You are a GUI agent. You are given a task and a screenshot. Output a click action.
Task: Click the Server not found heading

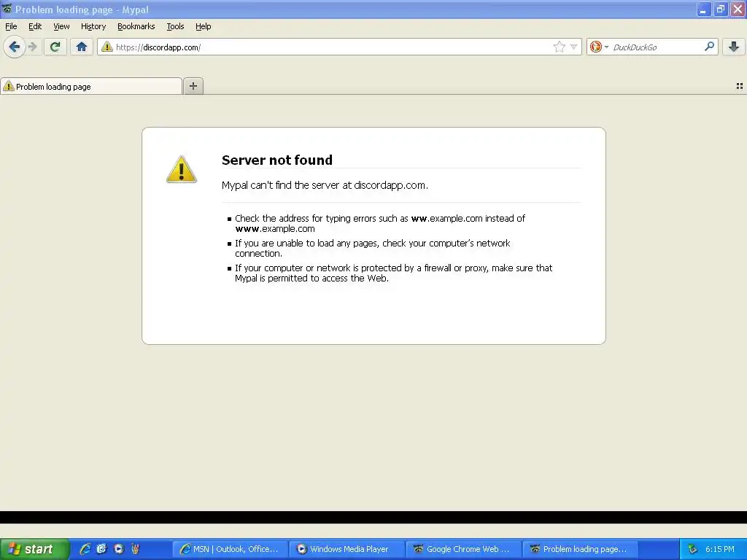coord(276,160)
